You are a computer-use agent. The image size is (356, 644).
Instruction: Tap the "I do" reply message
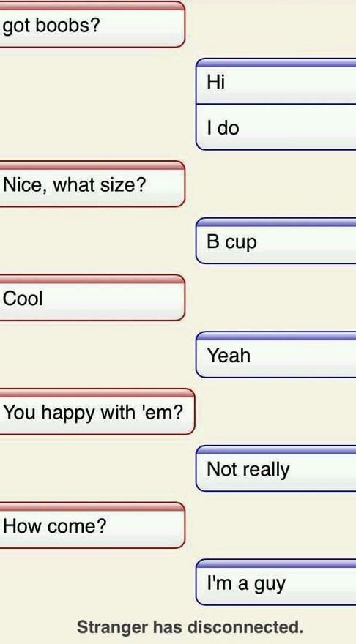tap(276, 127)
